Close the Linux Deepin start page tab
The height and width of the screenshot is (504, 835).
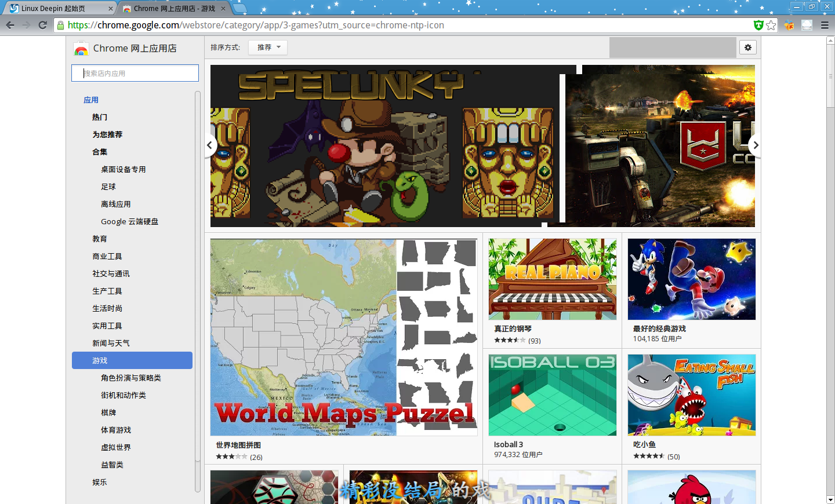[x=111, y=9]
